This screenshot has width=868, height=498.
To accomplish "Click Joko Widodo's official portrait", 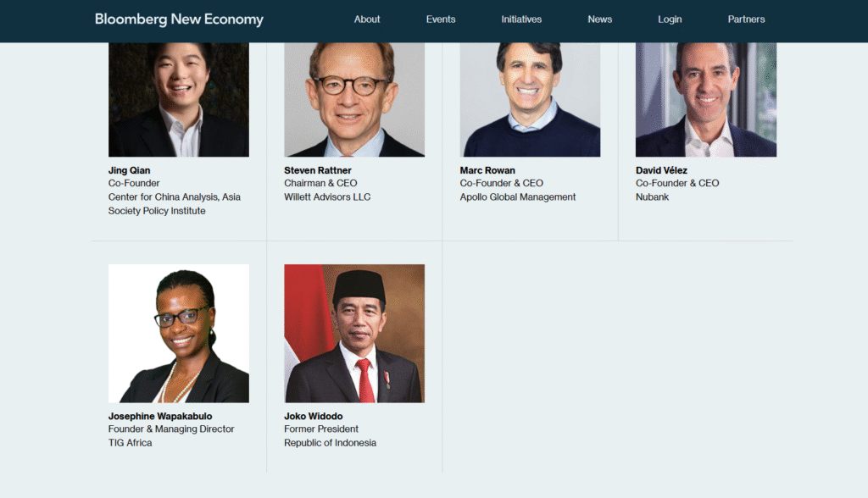I will 354,333.
